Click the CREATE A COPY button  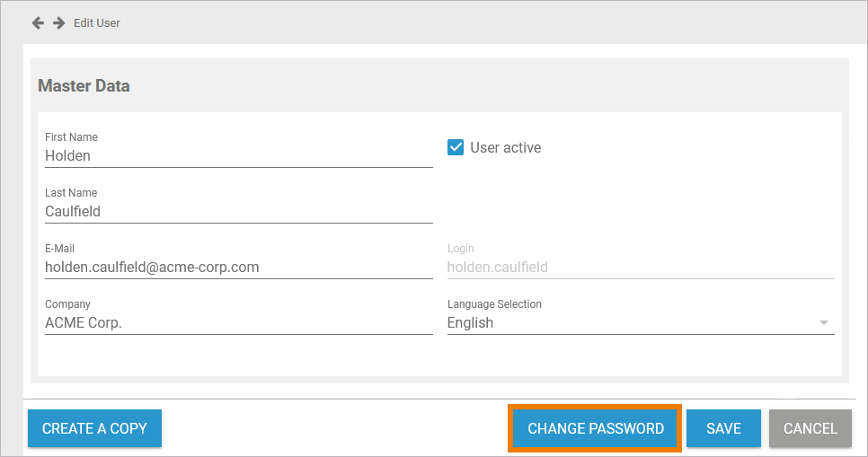pos(94,428)
